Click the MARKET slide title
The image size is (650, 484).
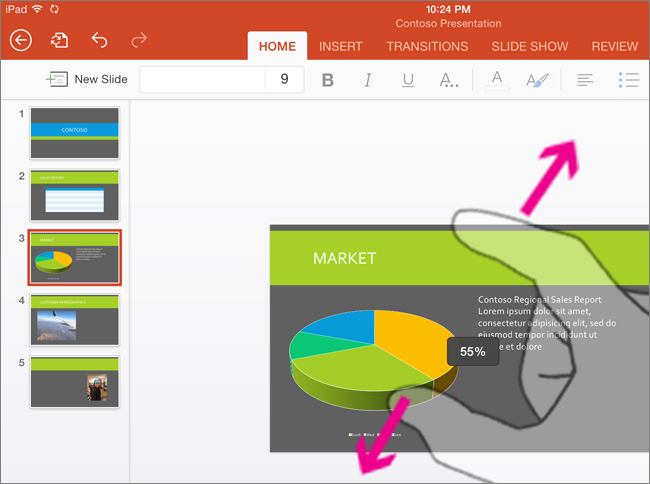pos(345,258)
